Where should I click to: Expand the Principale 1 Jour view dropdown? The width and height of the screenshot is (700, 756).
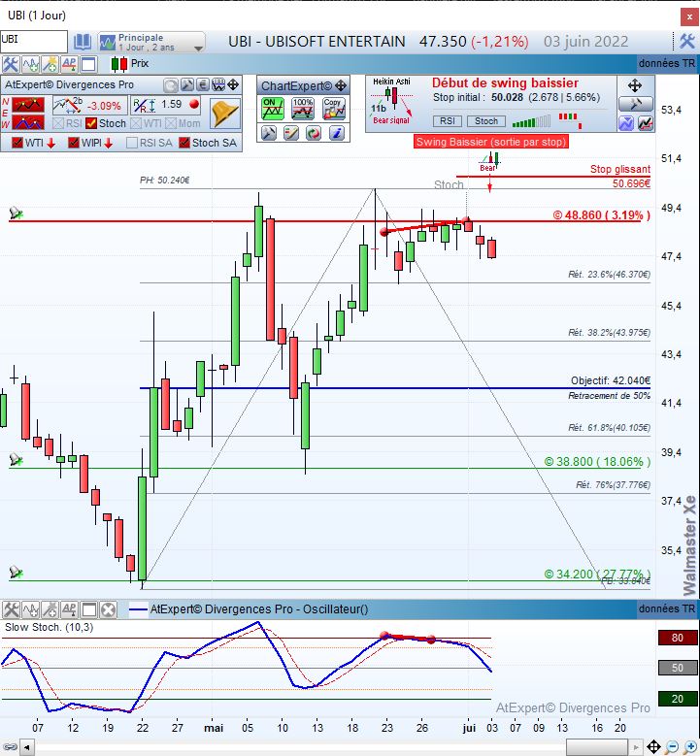152,42
